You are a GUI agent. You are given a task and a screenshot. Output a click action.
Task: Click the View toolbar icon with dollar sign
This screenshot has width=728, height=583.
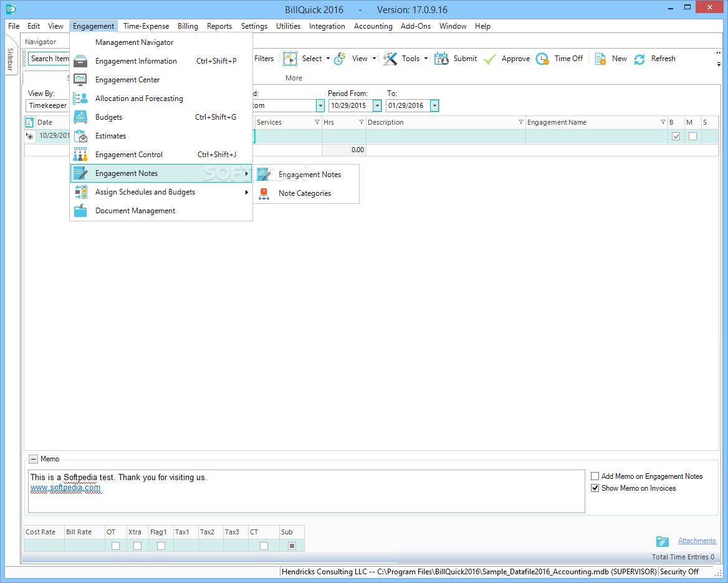[x=340, y=59]
